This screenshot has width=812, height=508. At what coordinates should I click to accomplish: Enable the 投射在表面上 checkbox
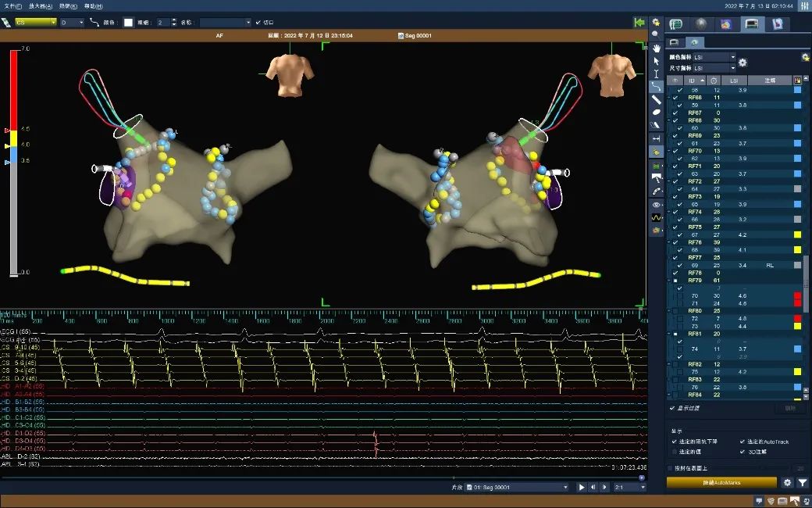click(670, 468)
